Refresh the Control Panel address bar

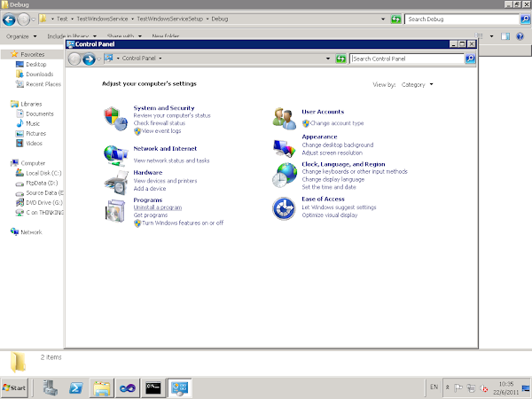[x=340, y=59]
